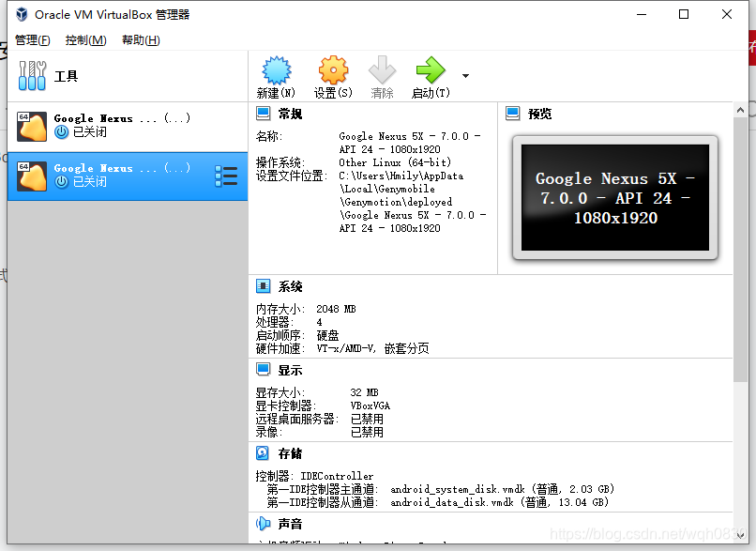Open the 帮助(H) menu
The height and width of the screenshot is (551, 756).
(x=141, y=40)
